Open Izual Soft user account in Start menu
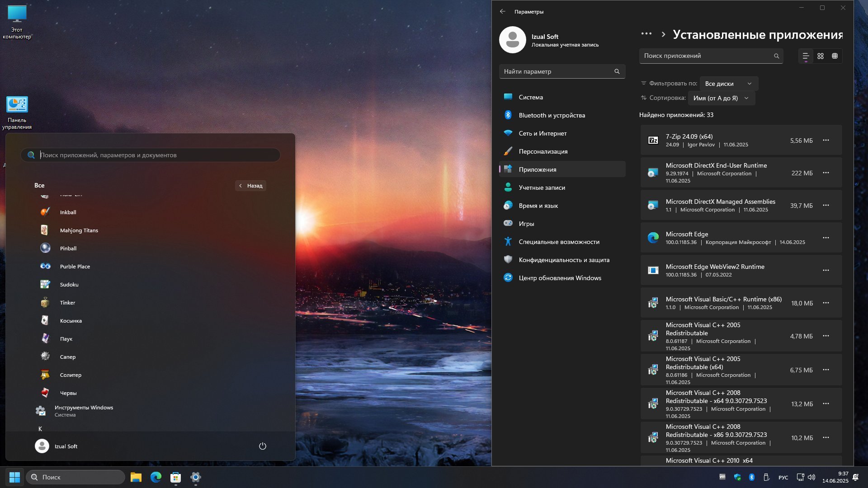The width and height of the screenshot is (868, 488). coord(57,446)
